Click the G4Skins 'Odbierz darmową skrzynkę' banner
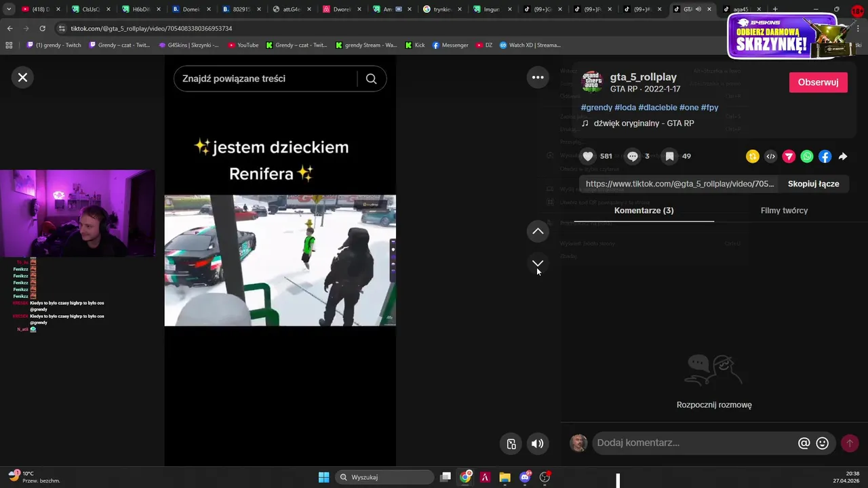 [x=791, y=36]
